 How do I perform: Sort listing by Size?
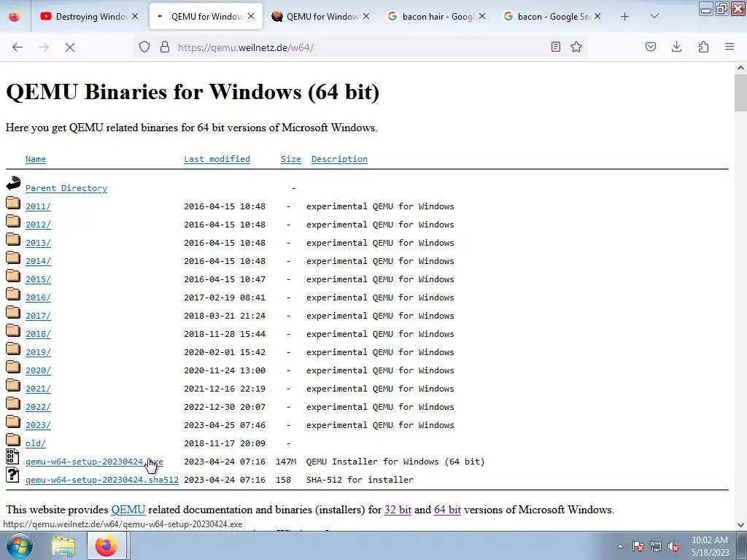290,159
